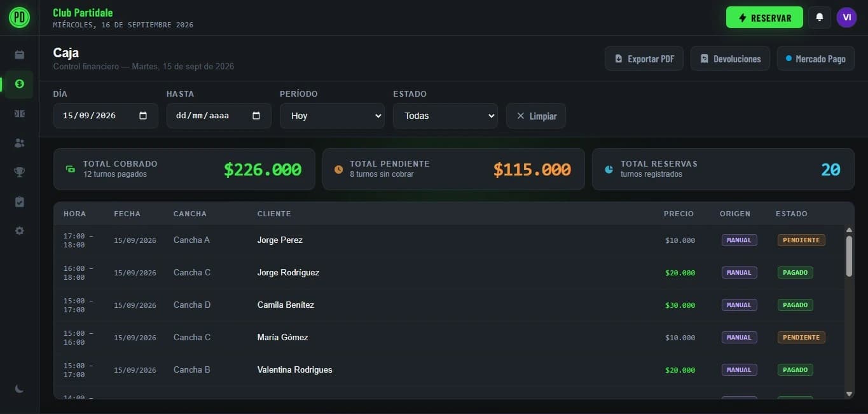Screen dimensions: 868x414
Task: Open the clients people icon in the sidebar
Action: 19,143
